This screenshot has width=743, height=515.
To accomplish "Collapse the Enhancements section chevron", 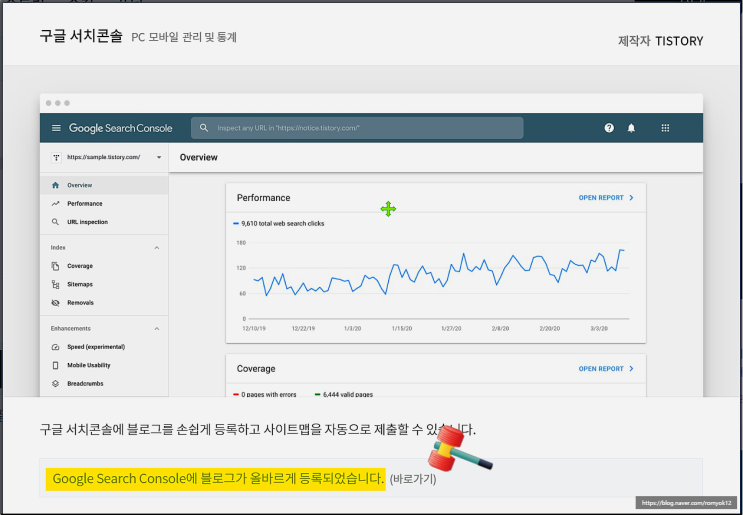I will (x=157, y=329).
